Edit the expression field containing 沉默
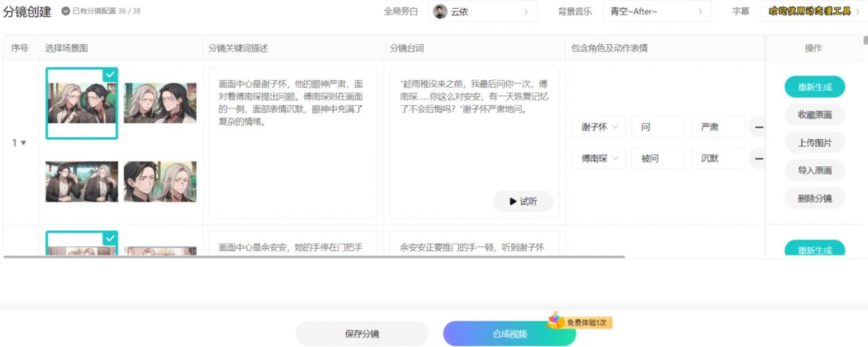This screenshot has width=868, height=347. pos(718,158)
